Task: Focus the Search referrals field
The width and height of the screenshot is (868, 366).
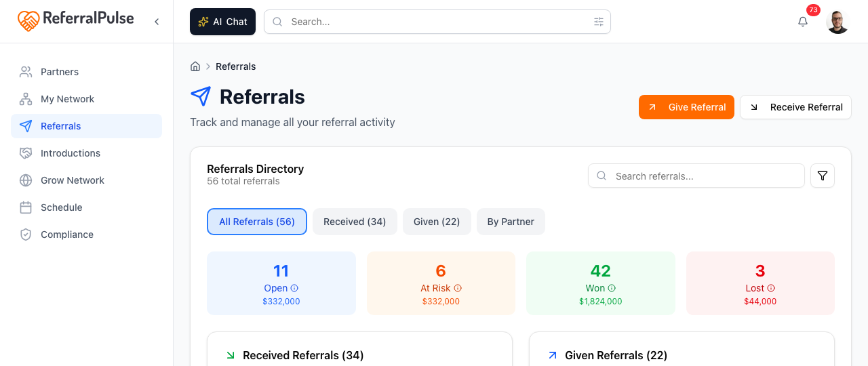Action: pos(696,176)
